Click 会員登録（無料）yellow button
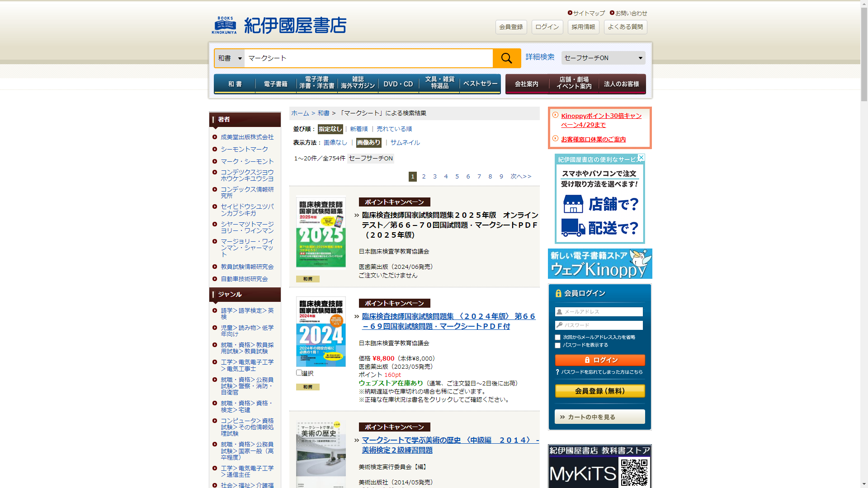The height and width of the screenshot is (488, 868). (599, 391)
